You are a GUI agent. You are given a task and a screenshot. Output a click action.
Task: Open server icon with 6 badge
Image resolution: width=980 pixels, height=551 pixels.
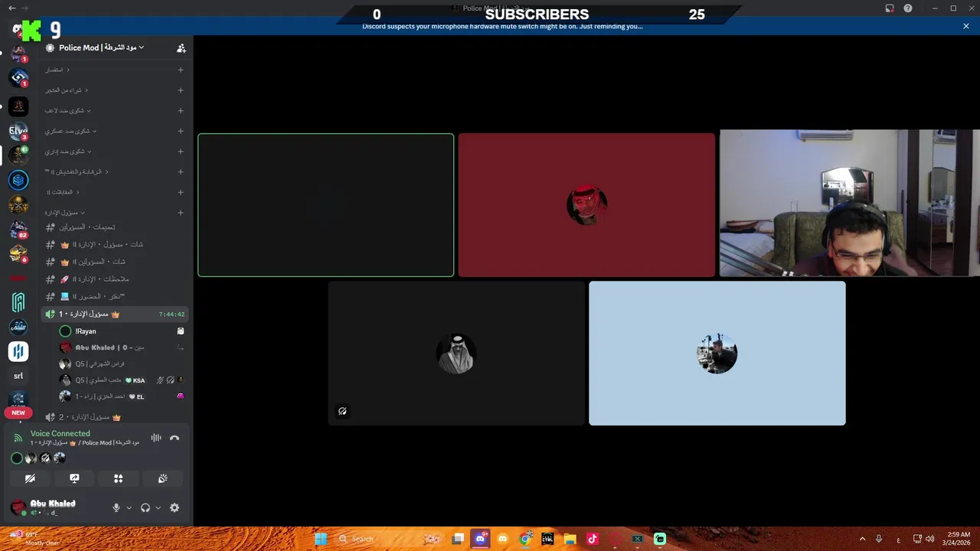click(18, 253)
